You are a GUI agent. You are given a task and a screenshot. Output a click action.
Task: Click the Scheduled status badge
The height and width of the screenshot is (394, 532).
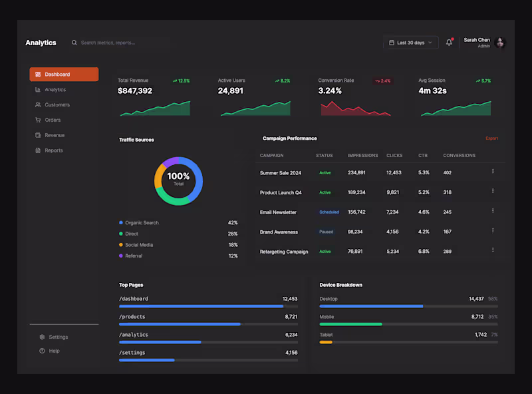pos(329,212)
